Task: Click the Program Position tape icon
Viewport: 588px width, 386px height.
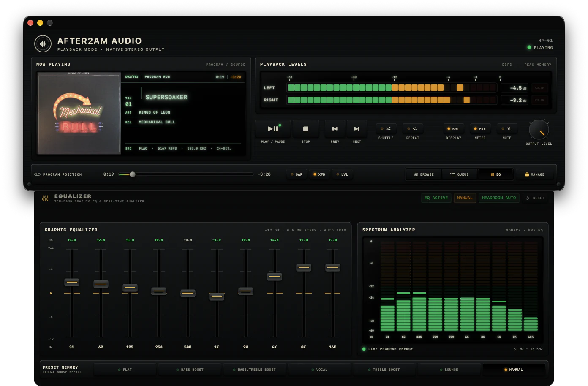Action: click(37, 174)
